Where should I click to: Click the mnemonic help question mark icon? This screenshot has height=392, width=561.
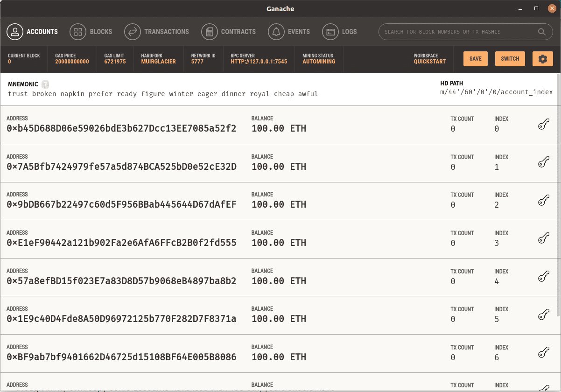pyautogui.click(x=45, y=84)
